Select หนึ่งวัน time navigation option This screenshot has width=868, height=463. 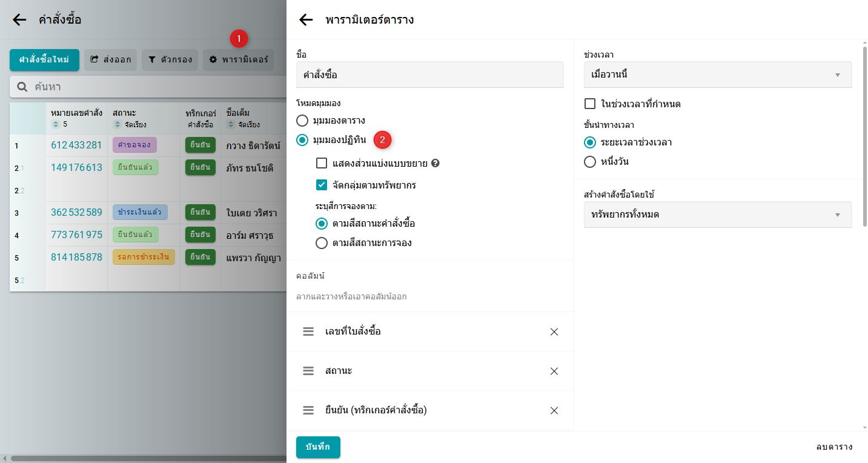pyautogui.click(x=590, y=162)
